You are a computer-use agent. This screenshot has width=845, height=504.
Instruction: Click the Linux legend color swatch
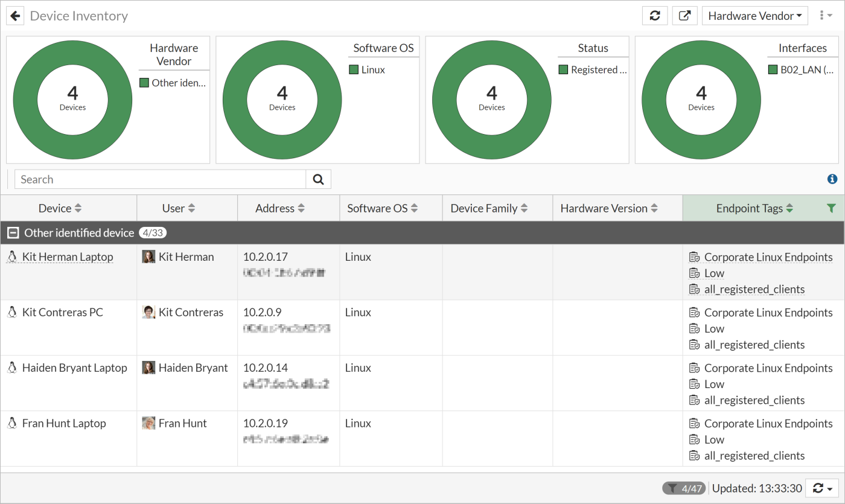[354, 69]
